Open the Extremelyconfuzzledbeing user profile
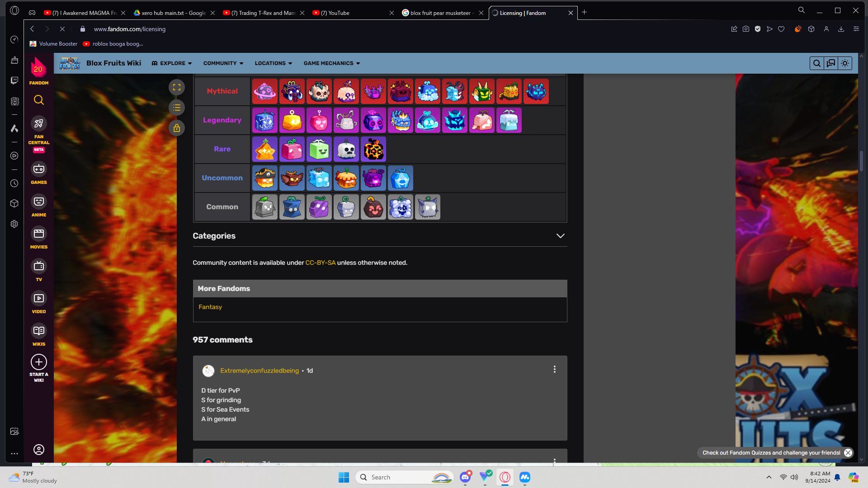Screen dimensions: 868x488 coord(259,371)
